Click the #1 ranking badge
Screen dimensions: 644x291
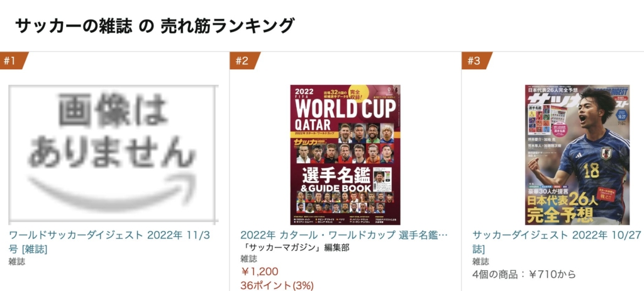tap(13, 60)
